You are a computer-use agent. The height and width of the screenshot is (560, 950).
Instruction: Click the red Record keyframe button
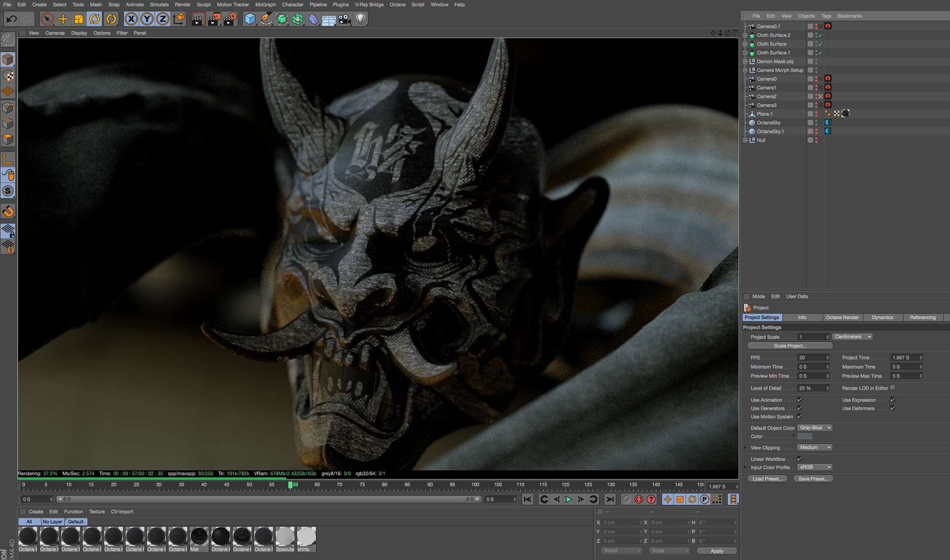click(639, 499)
